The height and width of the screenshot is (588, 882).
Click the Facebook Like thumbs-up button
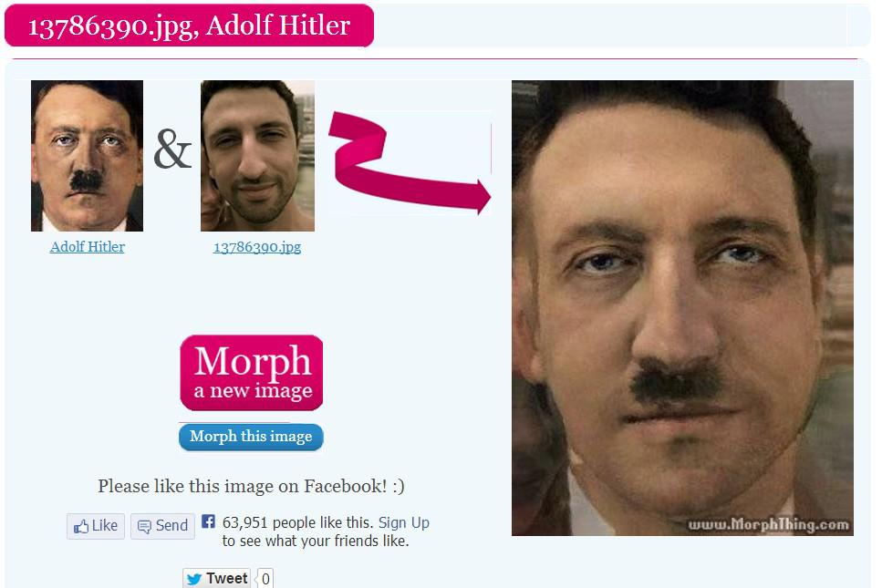coord(96,526)
